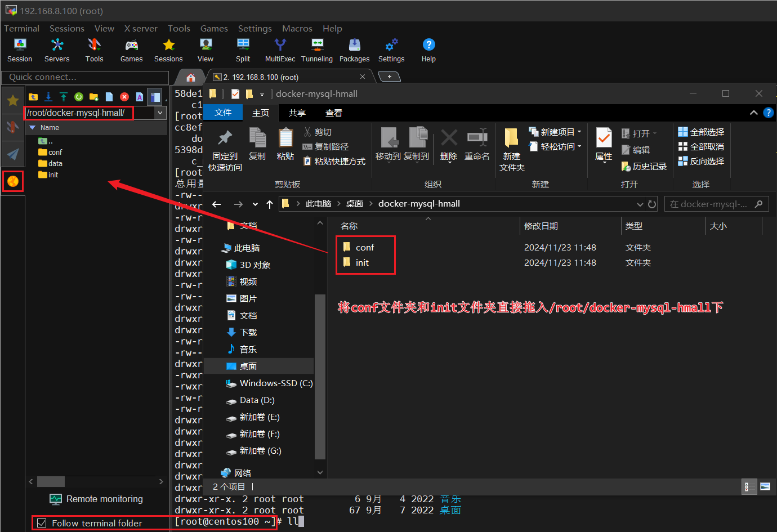This screenshot has width=777, height=532.
Task: Create new folder in SFTP toolbar
Action: pyautogui.click(x=94, y=97)
